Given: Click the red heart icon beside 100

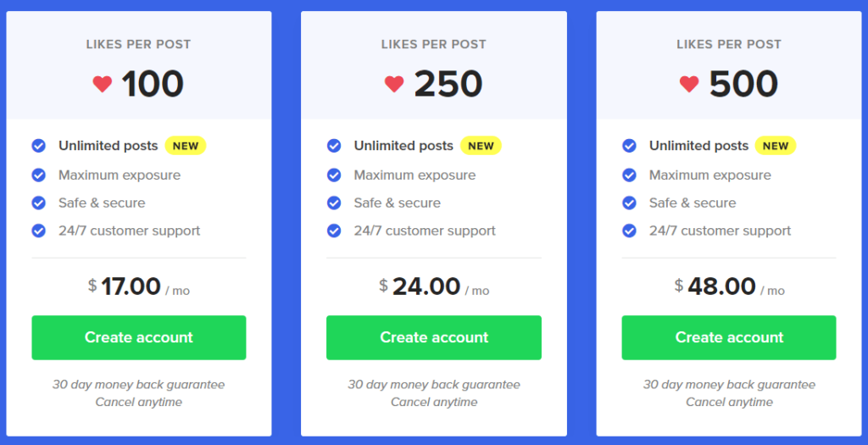Looking at the screenshot, I should pos(103,84).
